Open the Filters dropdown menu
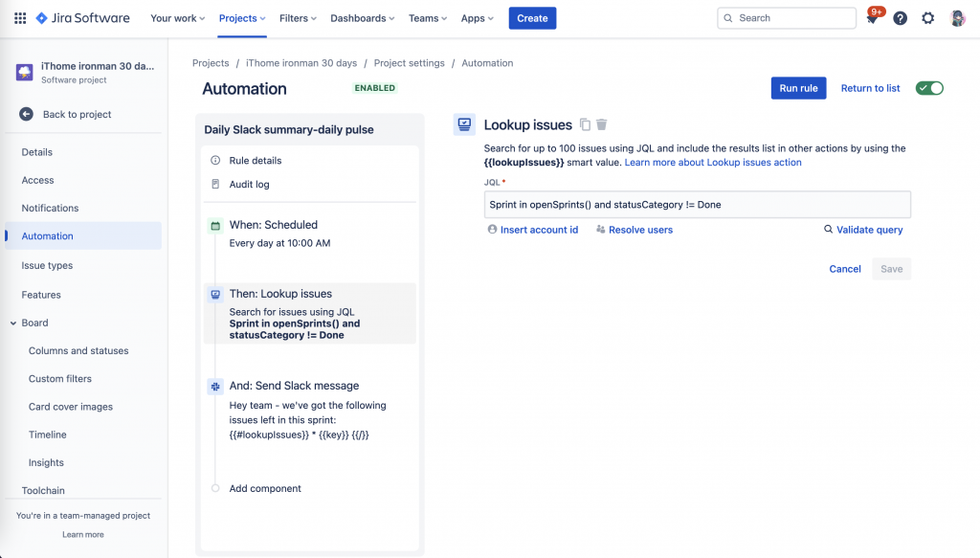Viewport: 980px width, 558px height. [300, 18]
